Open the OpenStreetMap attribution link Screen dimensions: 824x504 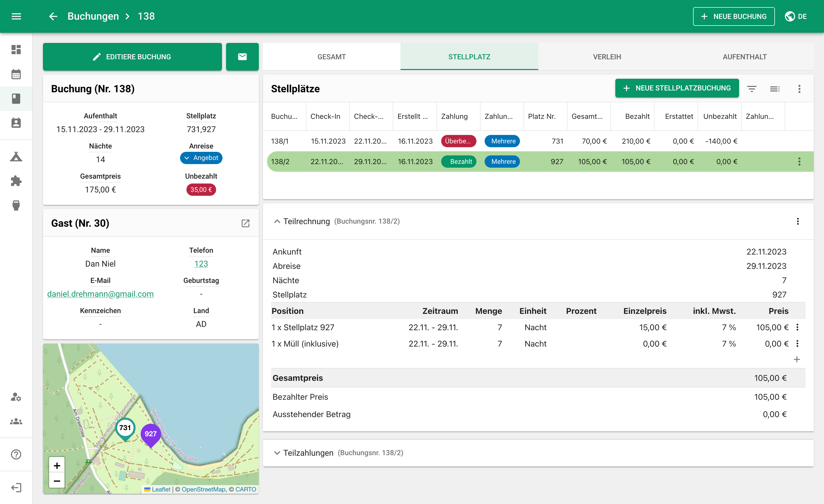tap(203, 489)
